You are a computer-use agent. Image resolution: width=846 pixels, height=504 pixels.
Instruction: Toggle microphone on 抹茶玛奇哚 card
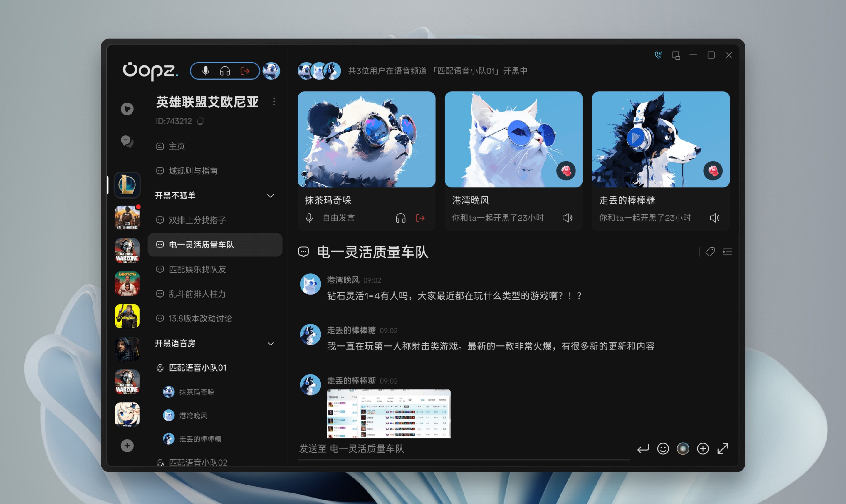tap(309, 218)
